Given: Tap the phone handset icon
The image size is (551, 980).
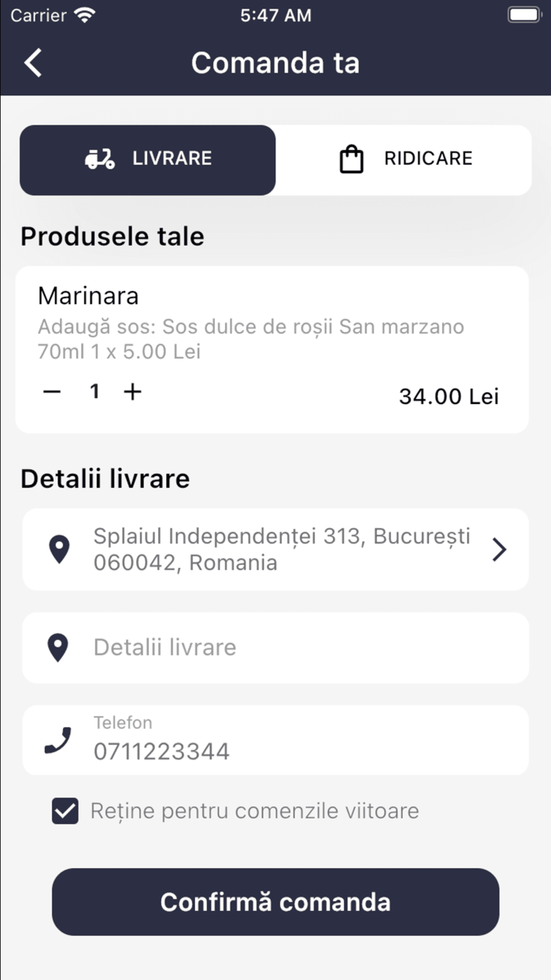Looking at the screenshot, I should click(x=57, y=741).
